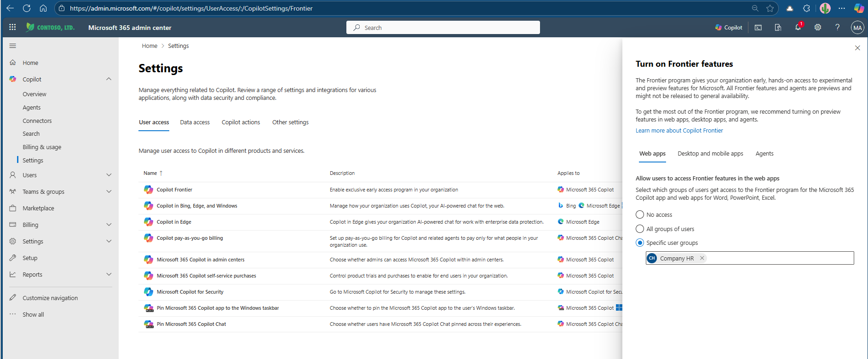Viewport: 868px width, 359px height.
Task: Open the settings gear in the header
Action: [817, 28]
